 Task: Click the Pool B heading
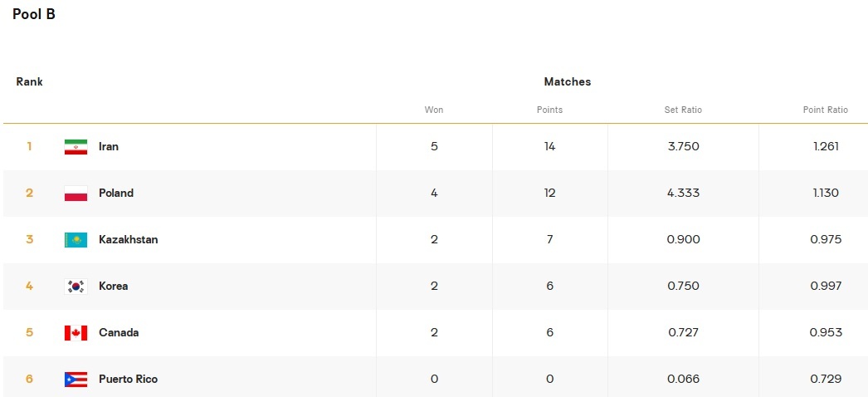34,14
